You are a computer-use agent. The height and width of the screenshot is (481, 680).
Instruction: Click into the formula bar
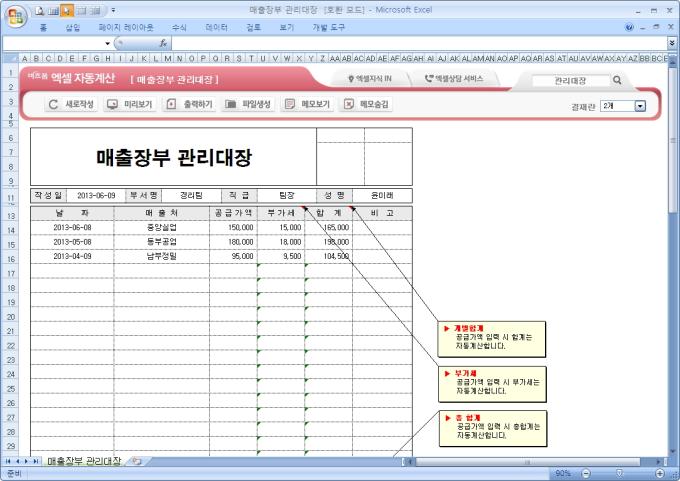(418, 43)
